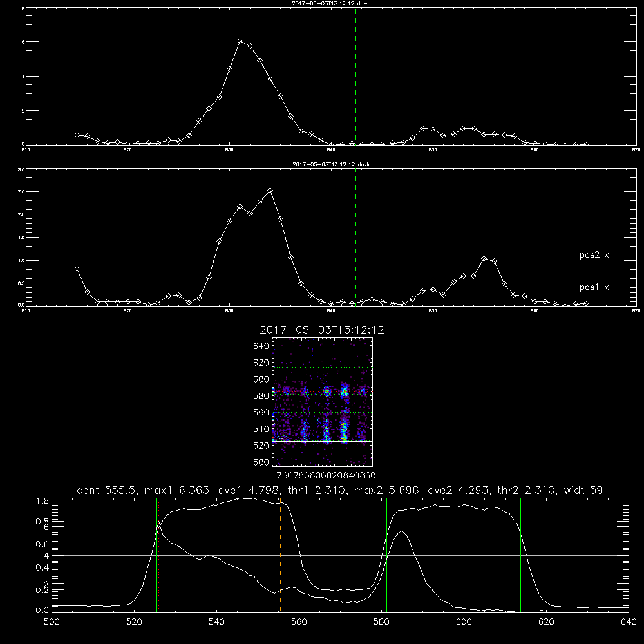Click the upper white horizontal line in spectral image
The image size is (644, 644).
[322, 363]
